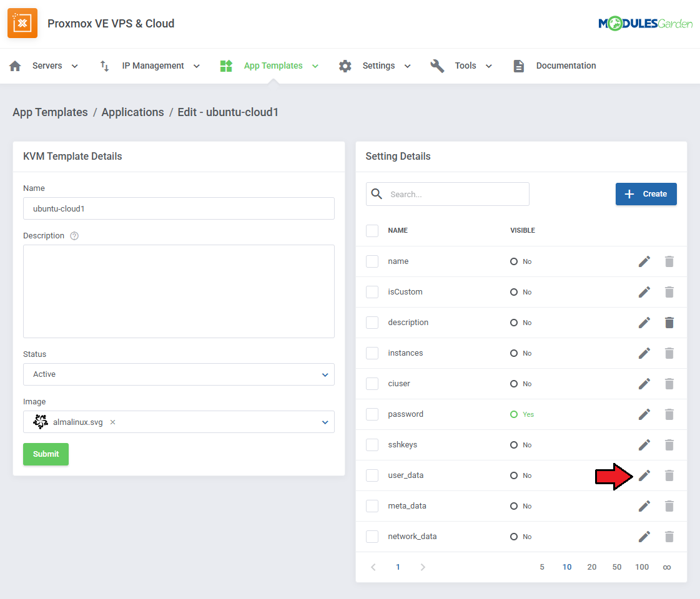Screen dimensions: 700x599
Task: Expand the Servers menu chevron
Action: coord(74,66)
